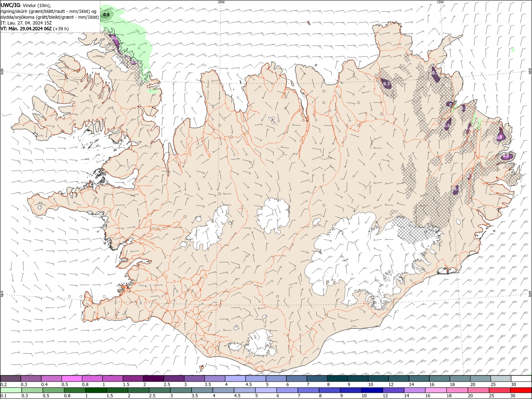The width and height of the screenshot is (532, 399).
Task: Pick the lower legend swatch between 14 and 16
Action: [414, 390]
